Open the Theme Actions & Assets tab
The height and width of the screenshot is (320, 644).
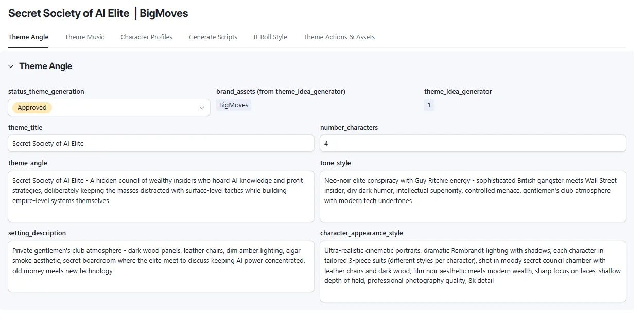point(339,37)
